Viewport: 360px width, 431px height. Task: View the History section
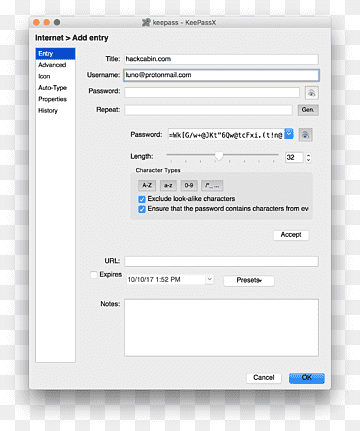click(55, 110)
